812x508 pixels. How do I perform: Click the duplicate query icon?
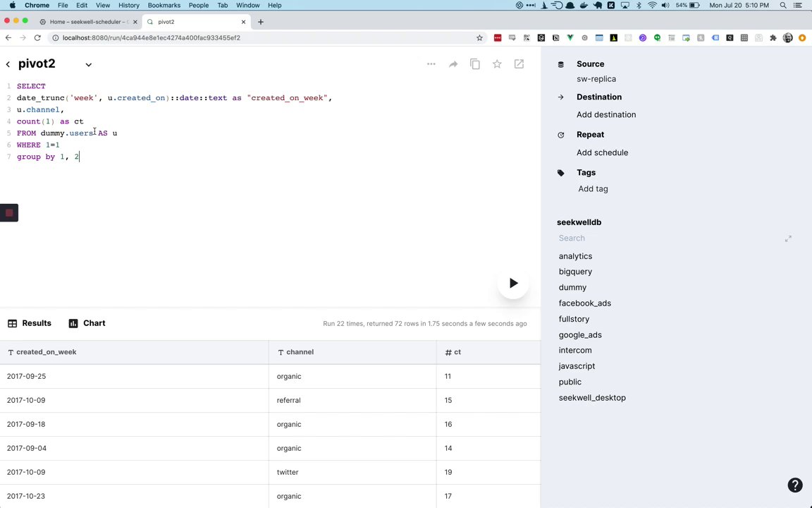tap(475, 64)
